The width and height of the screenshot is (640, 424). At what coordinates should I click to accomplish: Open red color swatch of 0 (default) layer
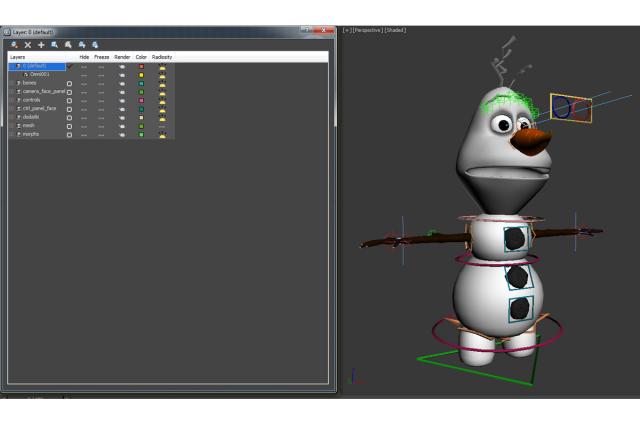141,67
